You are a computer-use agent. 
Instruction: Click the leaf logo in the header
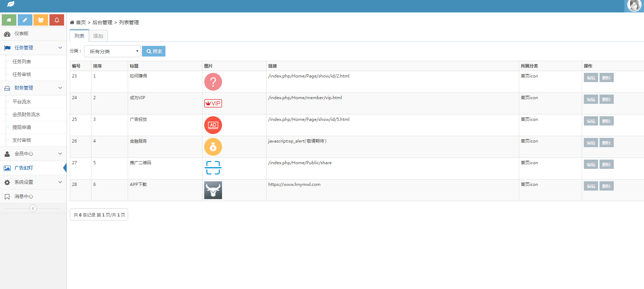11,4
